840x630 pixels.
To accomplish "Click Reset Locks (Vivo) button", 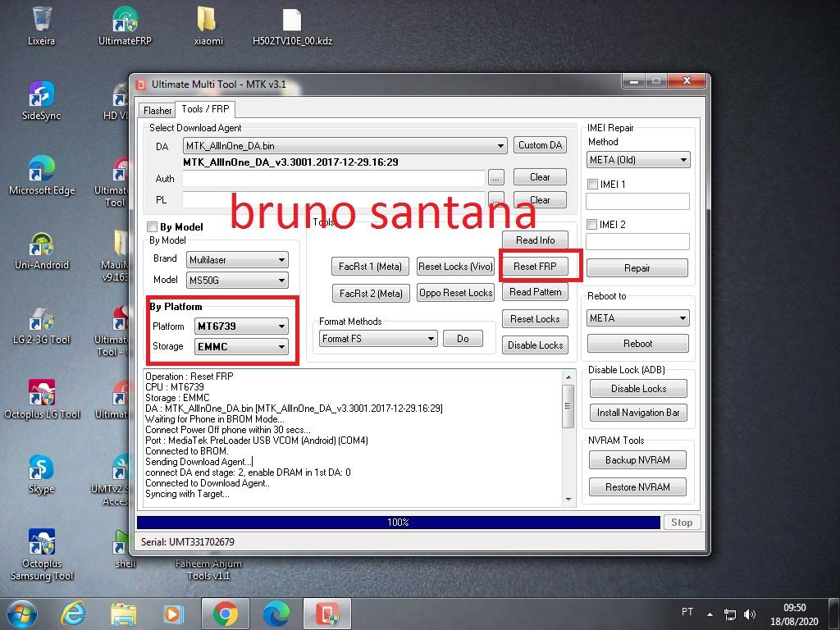I will 455,267.
